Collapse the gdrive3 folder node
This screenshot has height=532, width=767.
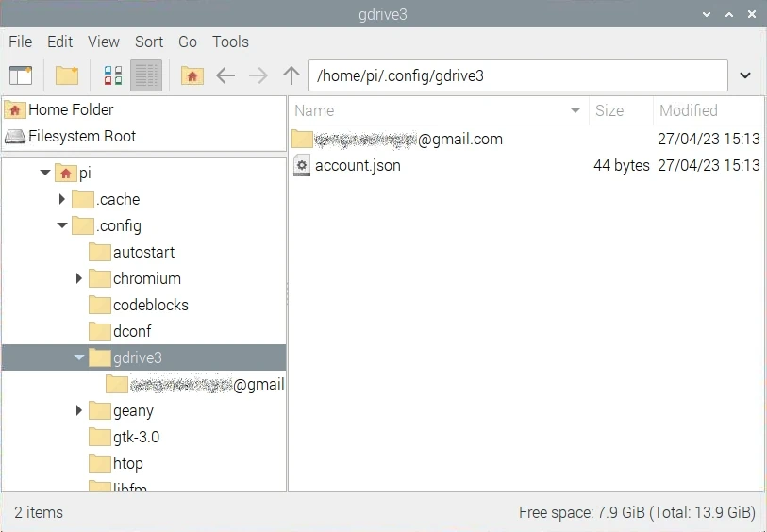[79, 357]
